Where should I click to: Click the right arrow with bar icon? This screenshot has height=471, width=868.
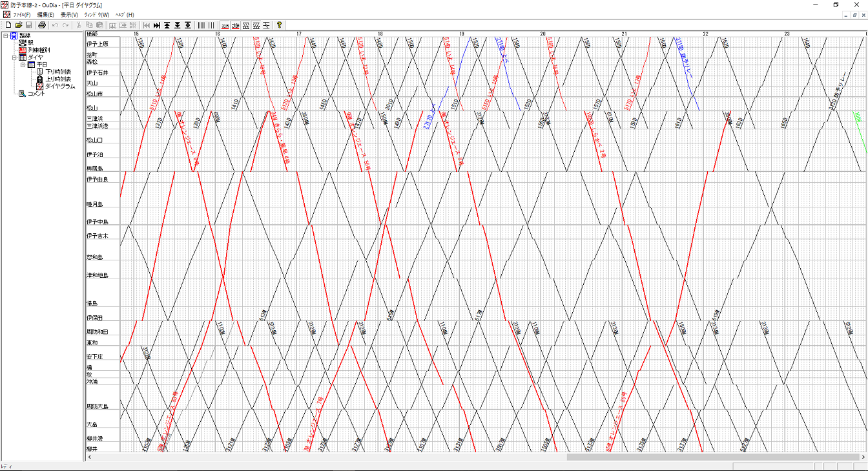pos(156,25)
